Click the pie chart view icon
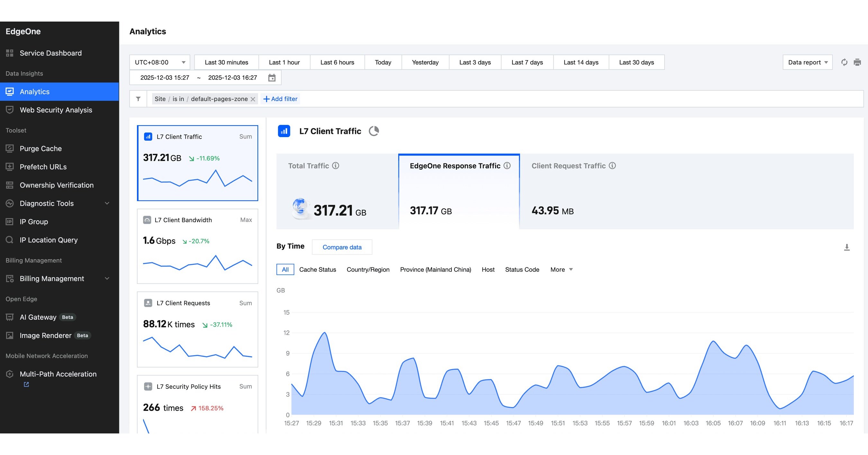Viewport: 868px width, 455px height. [x=374, y=131]
